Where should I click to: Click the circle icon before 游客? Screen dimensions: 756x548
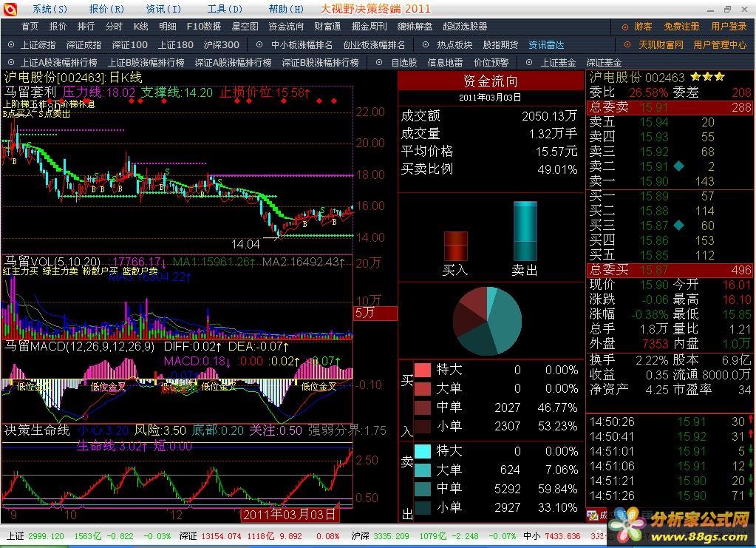click(625, 27)
